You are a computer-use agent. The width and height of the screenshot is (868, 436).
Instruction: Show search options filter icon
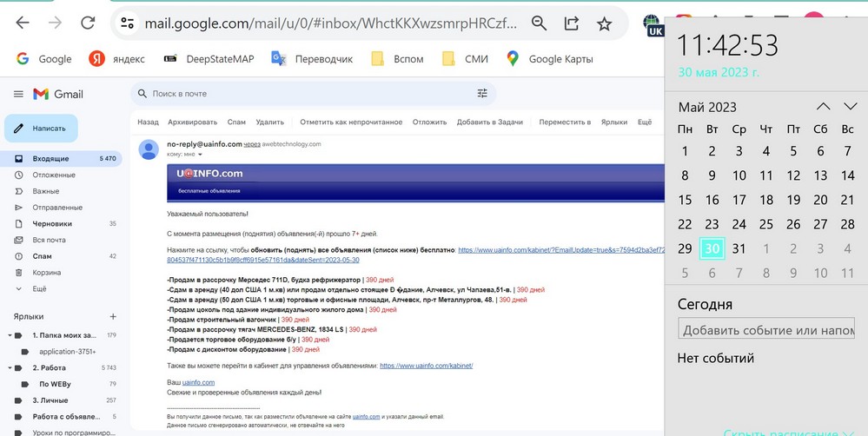coord(482,94)
